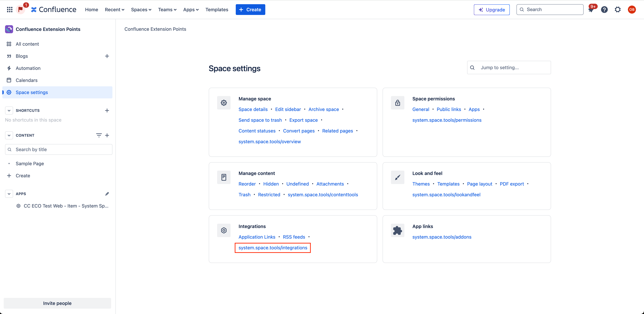Collapse the Shortcuts section chevron
Viewport: 644px width, 314px height.
click(x=9, y=110)
